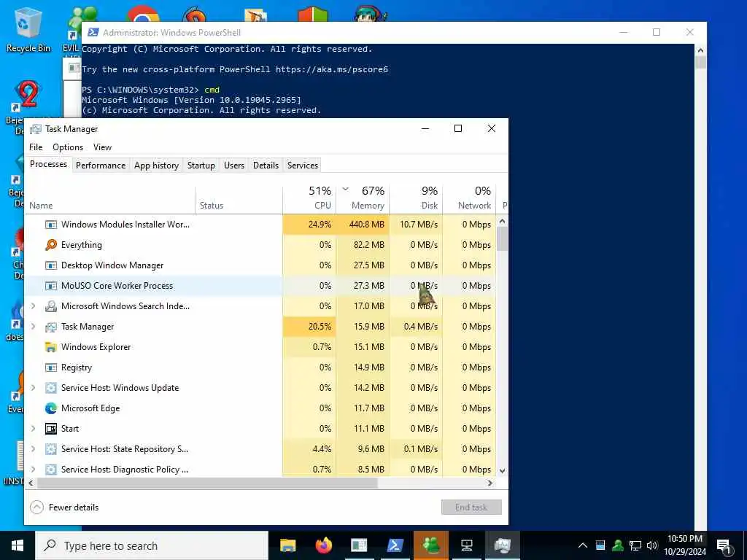747x560 pixels.
Task: Sort by the Disk column header
Action: (x=417, y=200)
